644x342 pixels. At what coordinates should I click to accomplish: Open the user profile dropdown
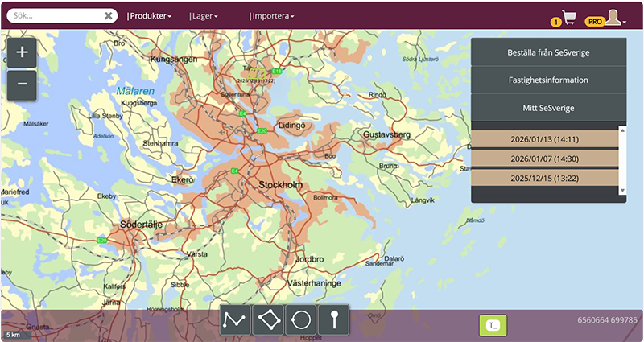coord(615,19)
